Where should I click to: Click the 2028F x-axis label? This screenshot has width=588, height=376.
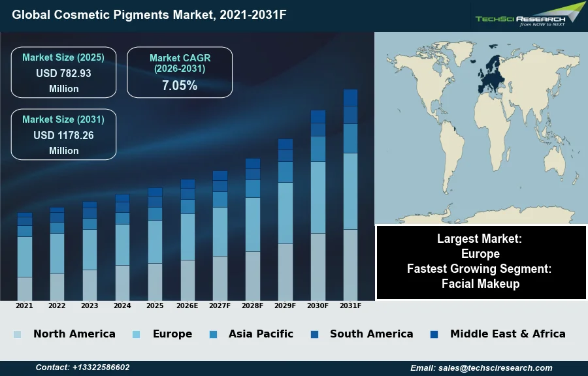253,305
